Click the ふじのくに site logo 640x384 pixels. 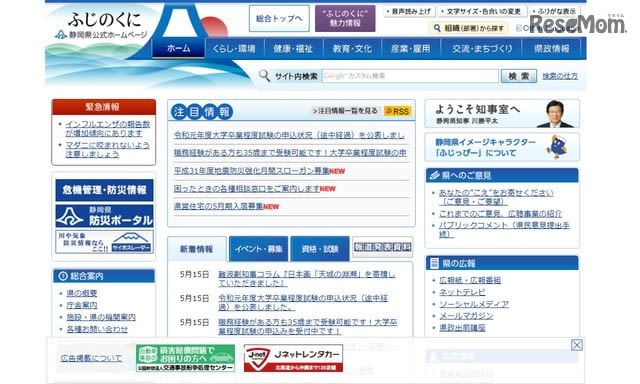click(102, 25)
